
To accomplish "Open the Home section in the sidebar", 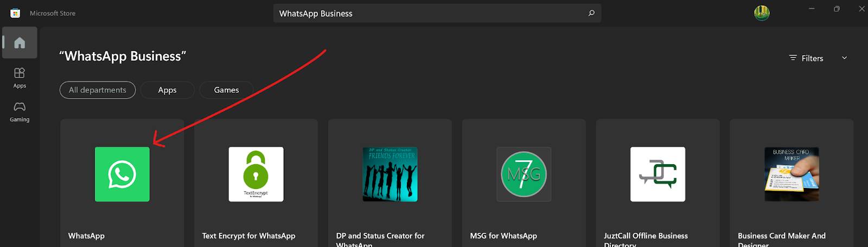I will coord(20,43).
